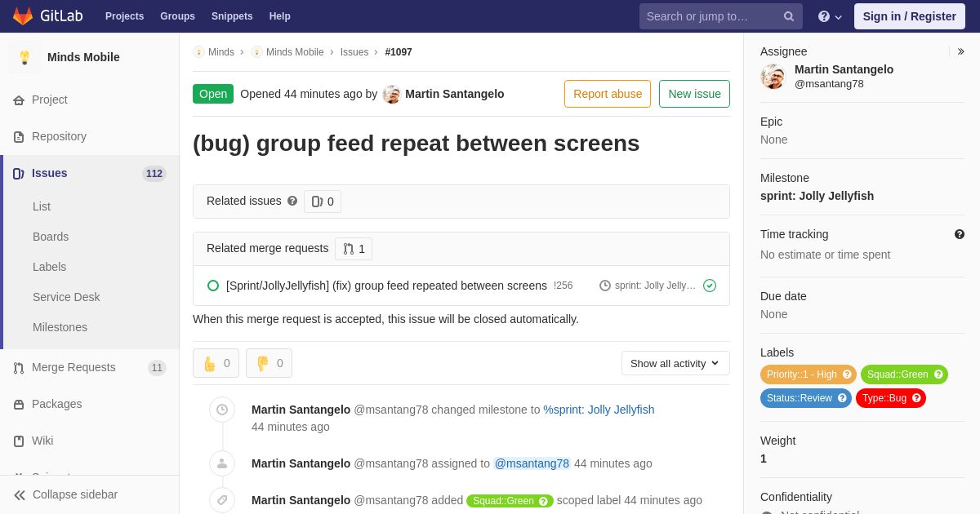Click the pipeline passed check icon
The image size is (980, 514).
(710, 286)
